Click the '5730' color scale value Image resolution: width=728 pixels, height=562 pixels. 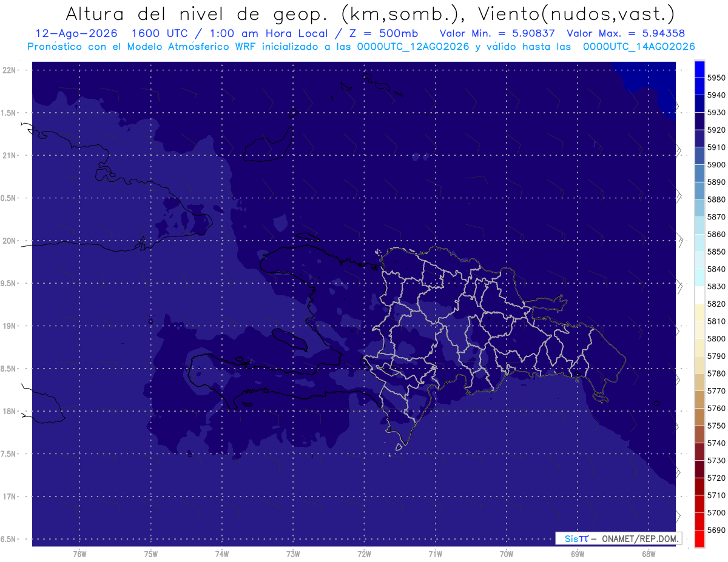pos(716,460)
